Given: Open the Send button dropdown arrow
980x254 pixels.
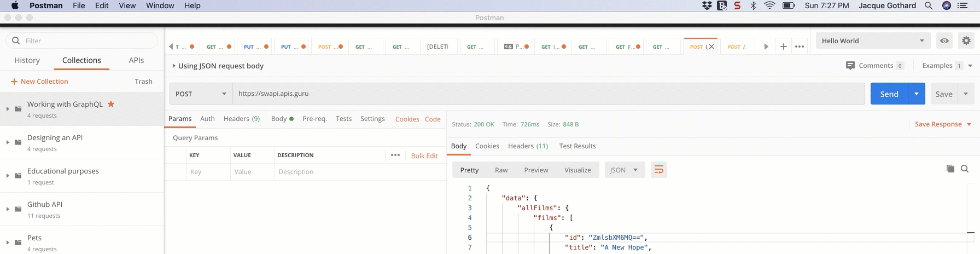Looking at the screenshot, I should pyautogui.click(x=917, y=94).
